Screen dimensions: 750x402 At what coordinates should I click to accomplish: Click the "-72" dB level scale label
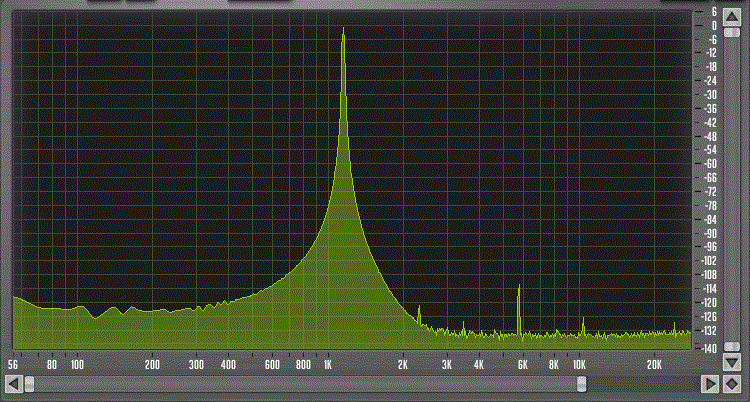(x=711, y=191)
